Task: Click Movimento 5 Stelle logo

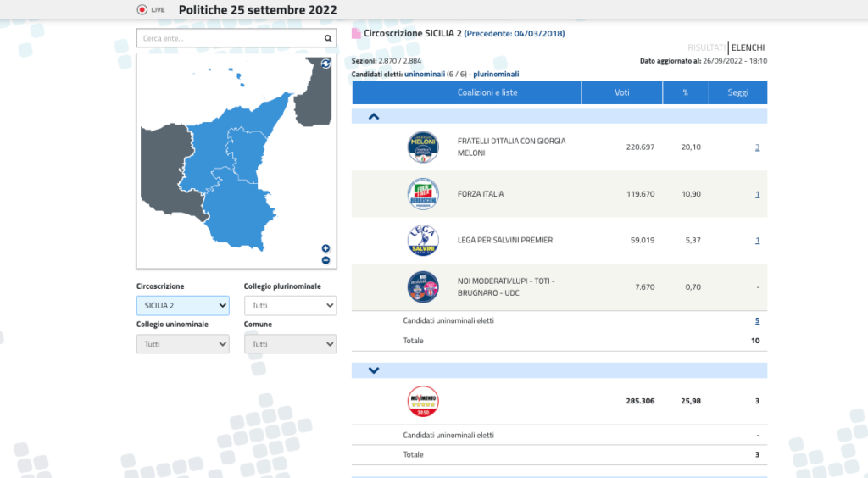Action: click(423, 401)
